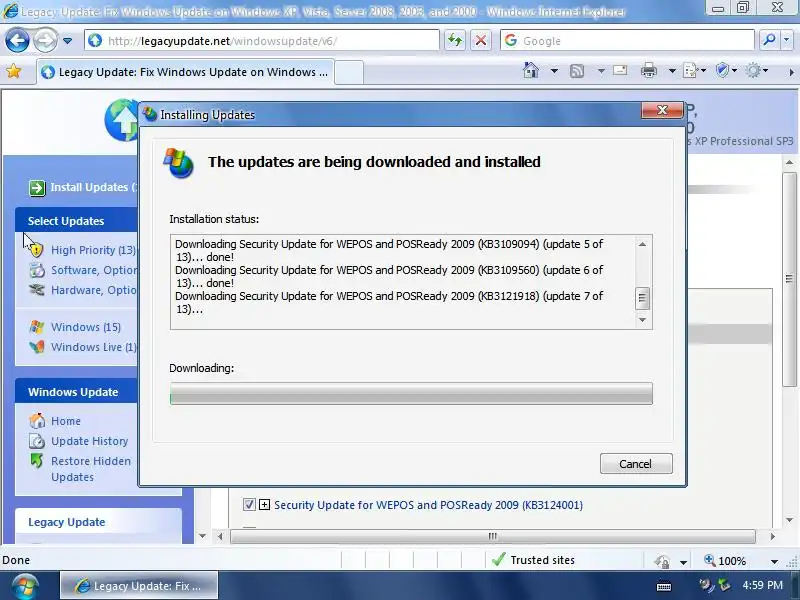Open the Windows Start button

click(x=25, y=586)
